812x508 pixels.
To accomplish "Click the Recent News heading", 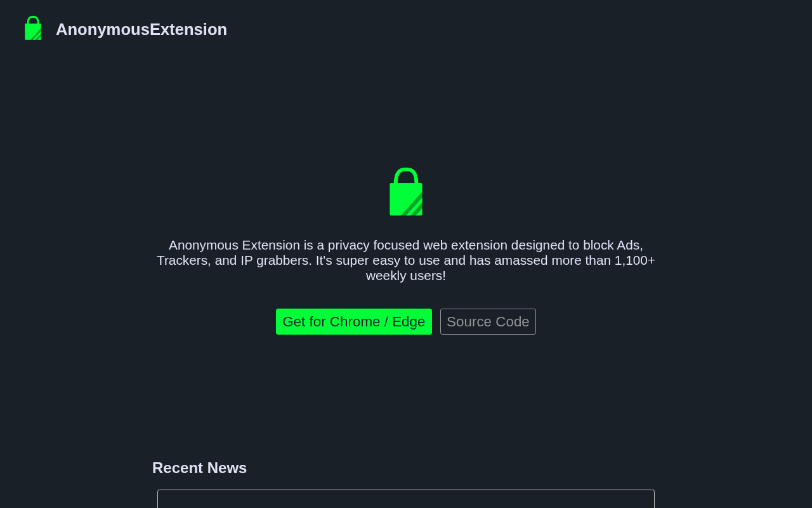I will coord(199,468).
